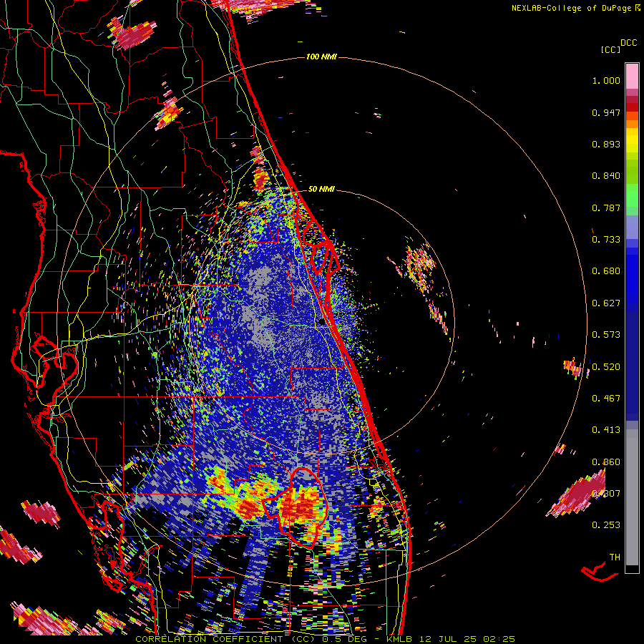Pick the yellow segment of the color bar
The width and height of the screenshot is (644, 644).
632,141
